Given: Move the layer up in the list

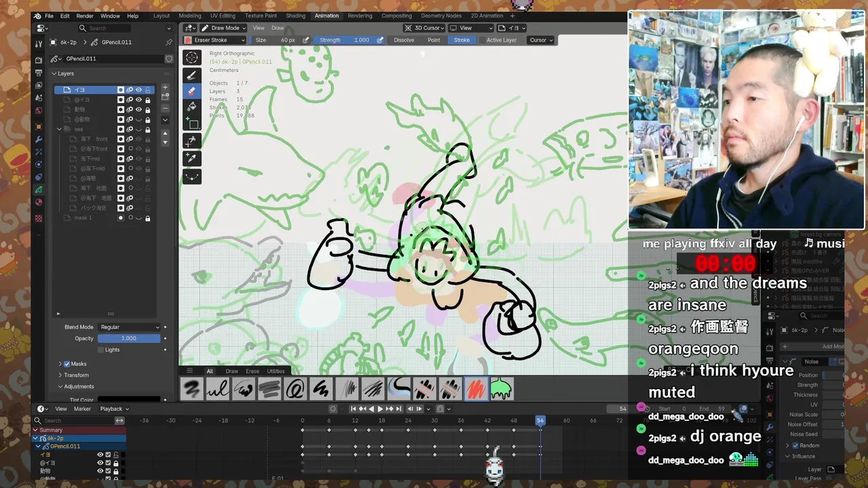Looking at the screenshot, I should pyautogui.click(x=165, y=133).
